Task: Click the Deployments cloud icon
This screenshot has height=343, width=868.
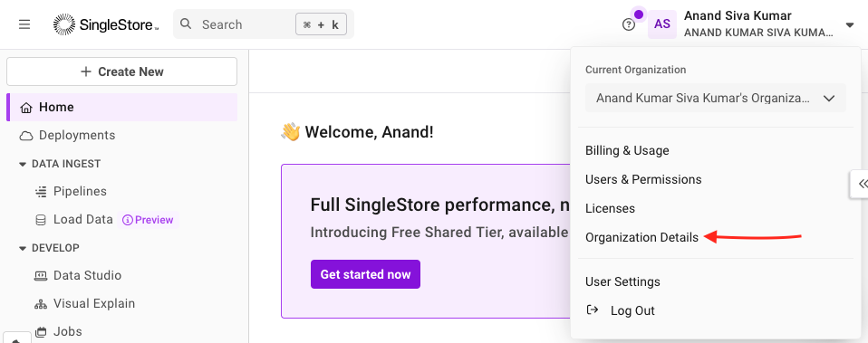Action: pyautogui.click(x=26, y=136)
